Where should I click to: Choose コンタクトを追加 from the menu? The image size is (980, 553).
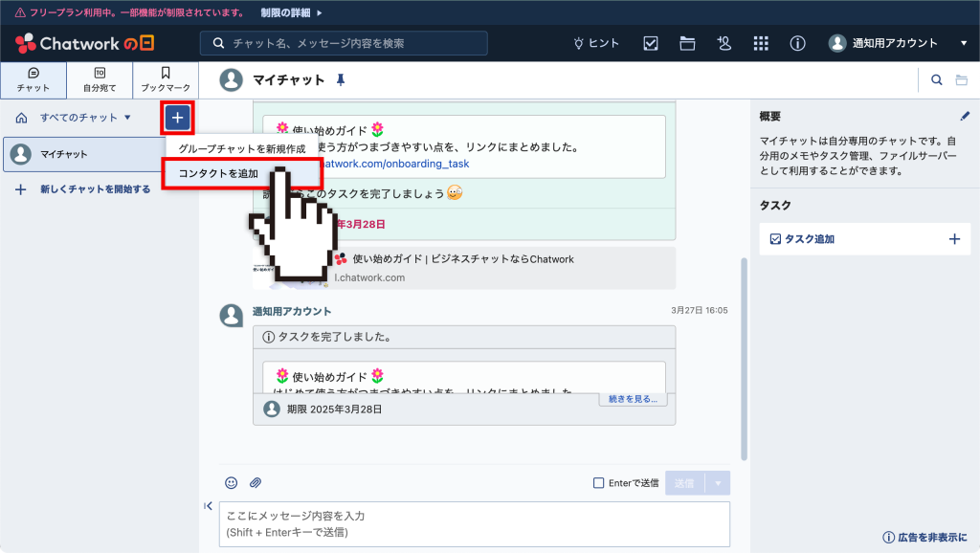coord(218,173)
